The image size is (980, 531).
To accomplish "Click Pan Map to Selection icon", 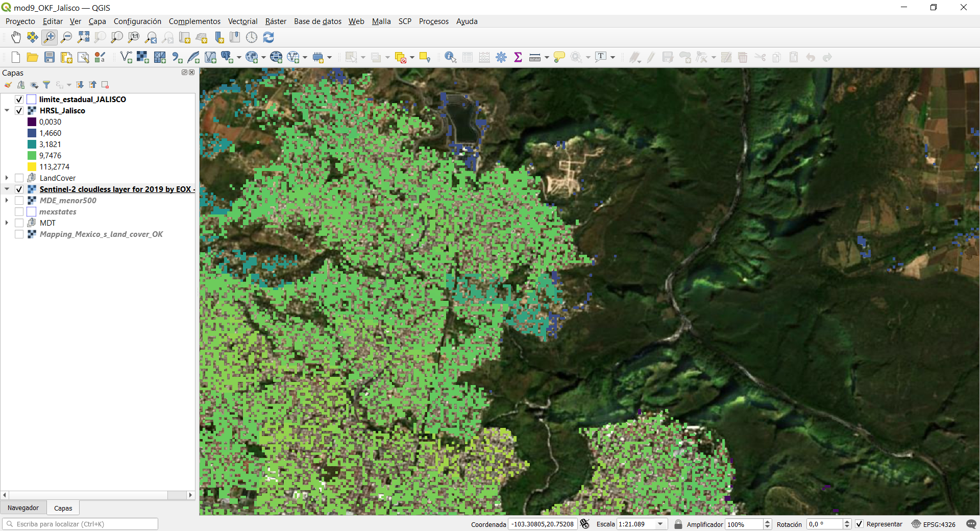I will (33, 37).
